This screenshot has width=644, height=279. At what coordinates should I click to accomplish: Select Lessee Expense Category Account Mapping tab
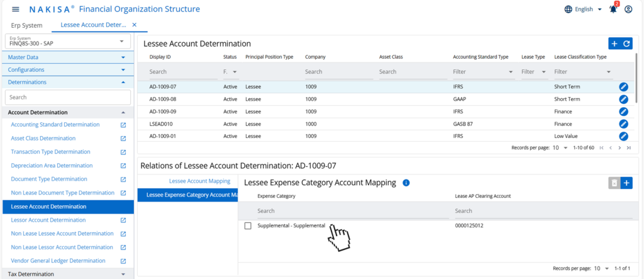[187, 195]
